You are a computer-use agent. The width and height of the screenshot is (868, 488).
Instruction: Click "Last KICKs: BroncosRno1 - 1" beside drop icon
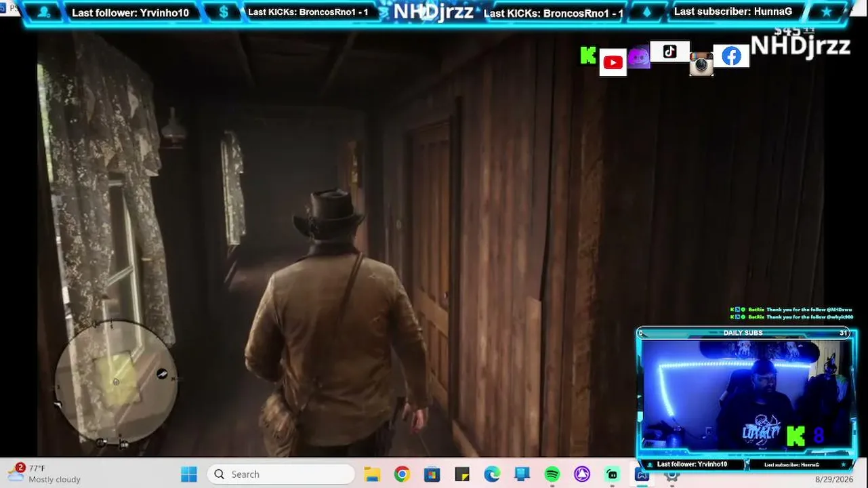(553, 13)
